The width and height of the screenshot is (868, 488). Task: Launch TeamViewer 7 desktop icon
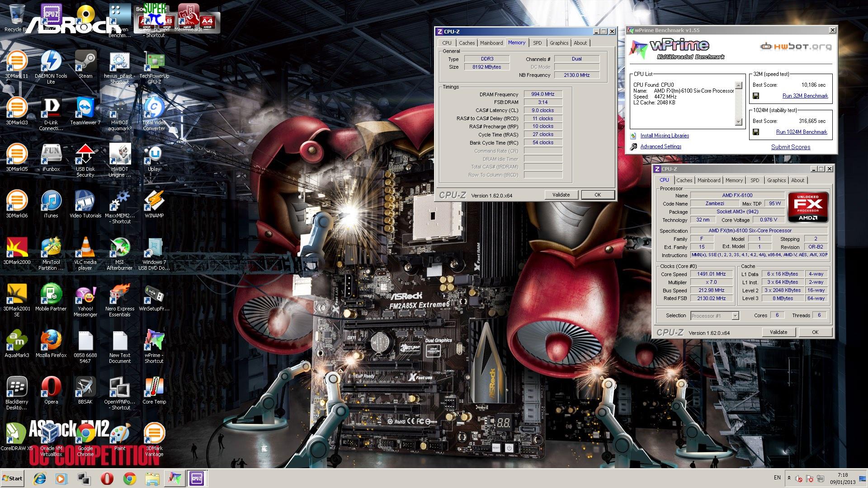(x=85, y=112)
